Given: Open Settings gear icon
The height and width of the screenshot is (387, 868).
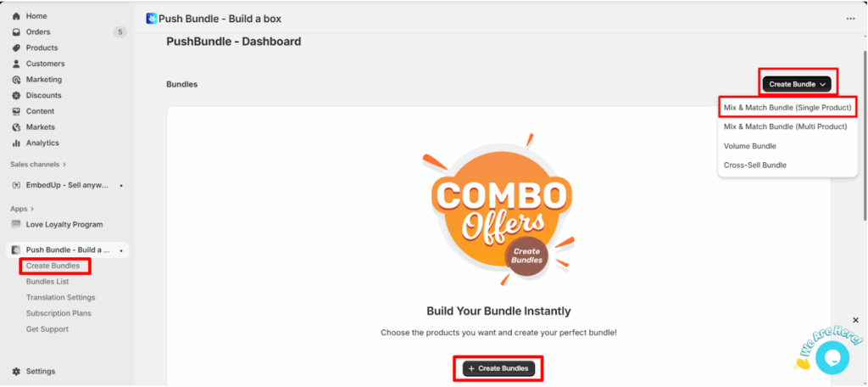Looking at the screenshot, I should [16, 371].
